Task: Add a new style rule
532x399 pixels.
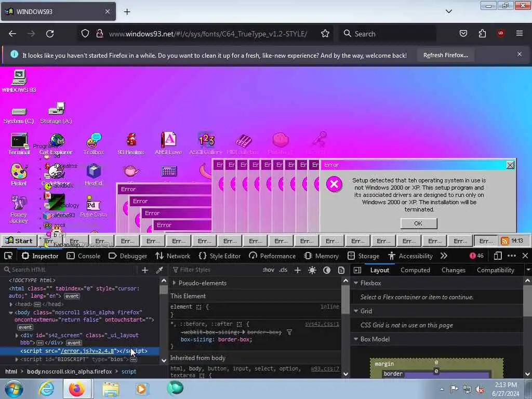Action: (x=298, y=270)
